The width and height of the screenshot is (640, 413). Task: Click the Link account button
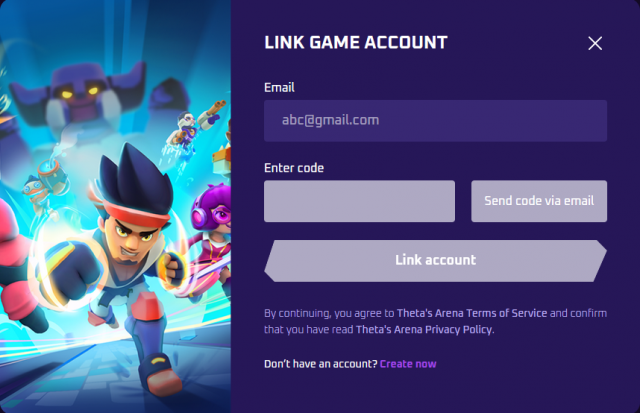click(x=435, y=260)
